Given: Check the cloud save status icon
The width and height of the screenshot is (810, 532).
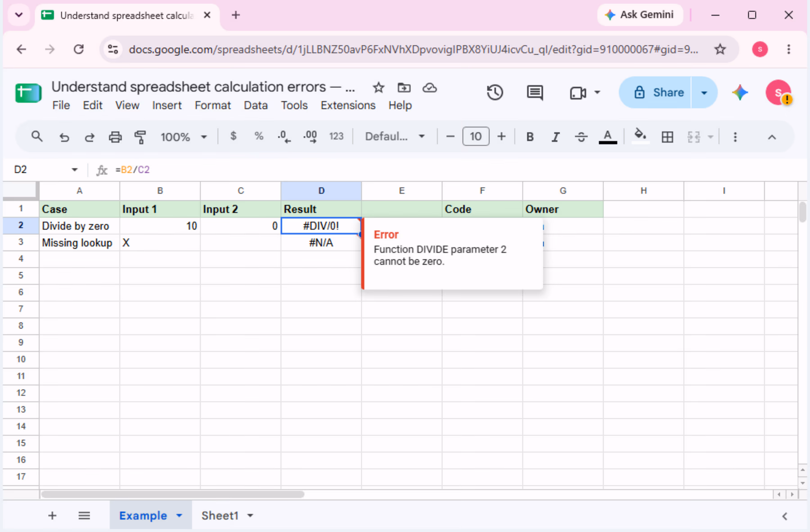Looking at the screenshot, I should tap(430, 88).
